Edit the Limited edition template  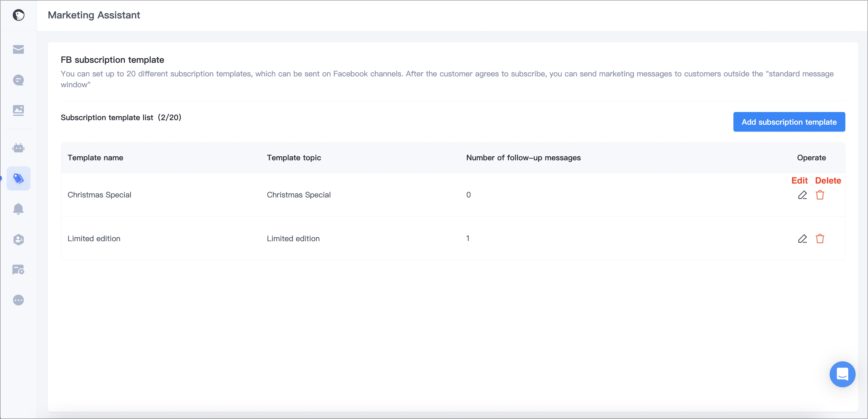tap(802, 239)
